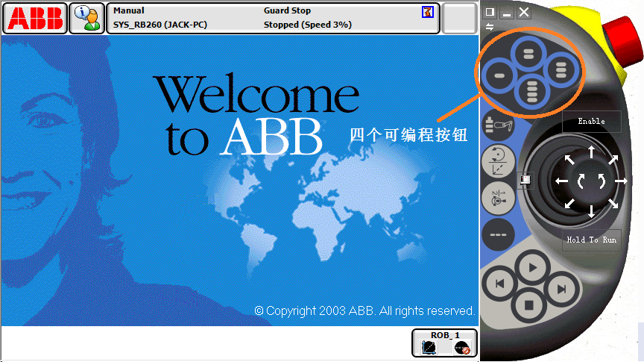Open the ABB main menu
This screenshot has width=644, height=362.
[35, 18]
